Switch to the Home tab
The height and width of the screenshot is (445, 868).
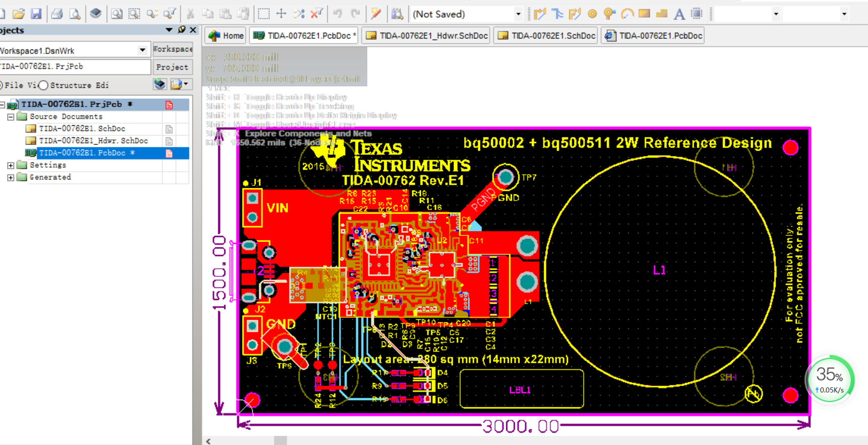click(x=226, y=35)
